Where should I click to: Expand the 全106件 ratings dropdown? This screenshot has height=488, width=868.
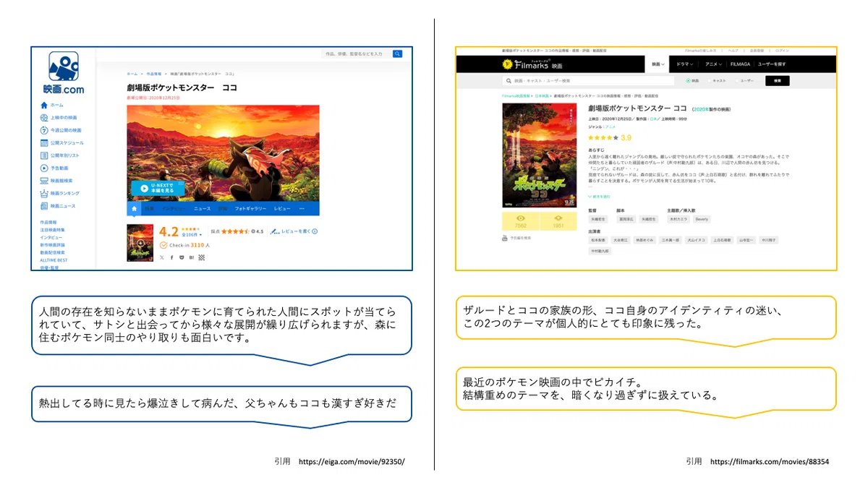pyautogui.click(x=192, y=235)
